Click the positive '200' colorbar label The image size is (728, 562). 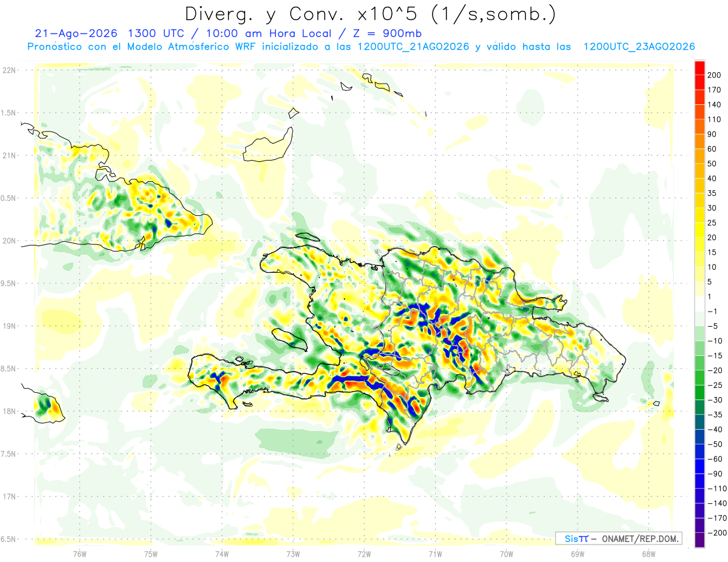[x=715, y=75]
